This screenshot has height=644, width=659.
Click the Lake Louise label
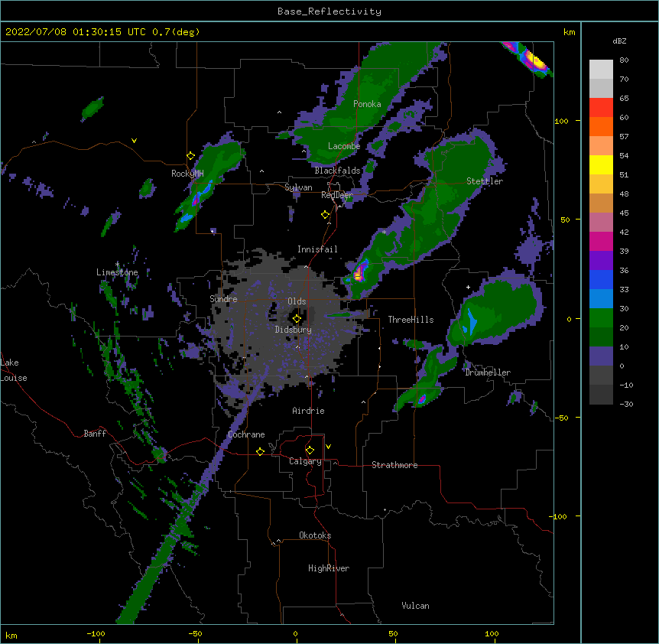[x=14, y=370]
